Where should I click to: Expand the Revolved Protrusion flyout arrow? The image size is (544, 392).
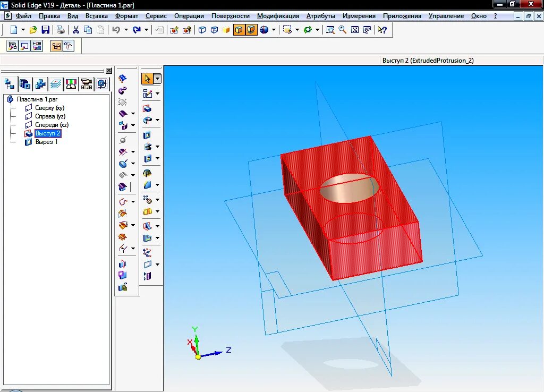[x=157, y=120]
